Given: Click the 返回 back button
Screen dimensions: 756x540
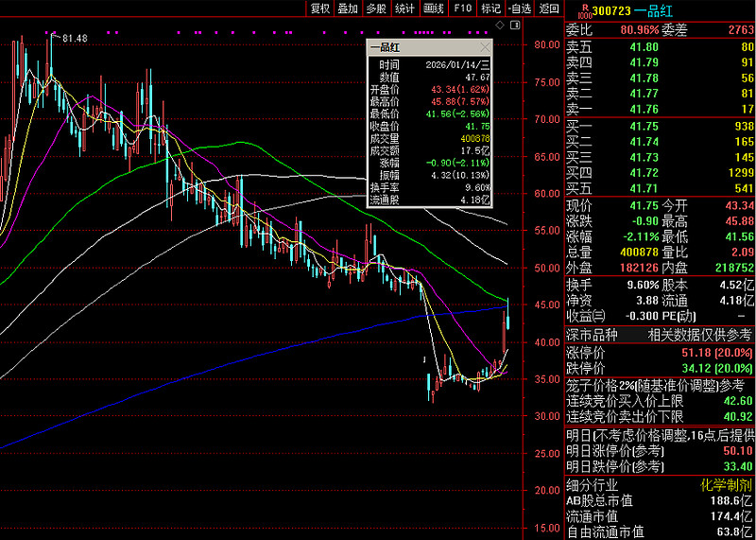Looking at the screenshot, I should pos(549,9).
